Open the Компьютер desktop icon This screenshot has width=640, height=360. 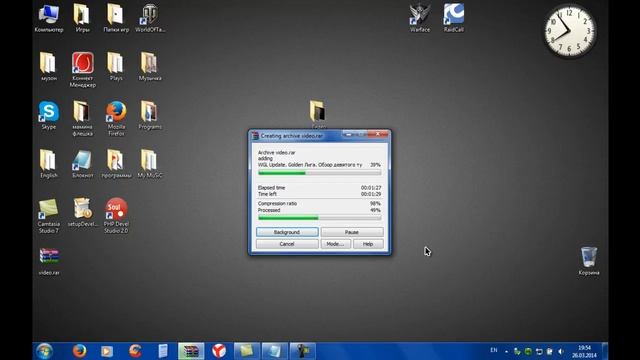[49, 18]
